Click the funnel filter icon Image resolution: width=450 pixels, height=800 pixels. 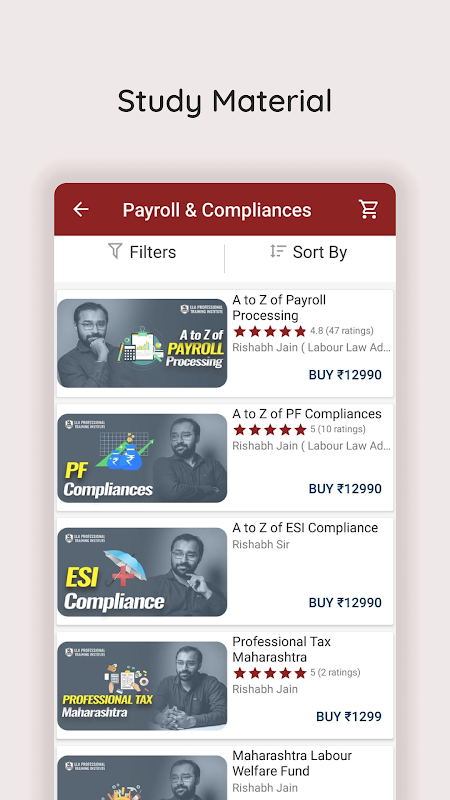point(115,251)
